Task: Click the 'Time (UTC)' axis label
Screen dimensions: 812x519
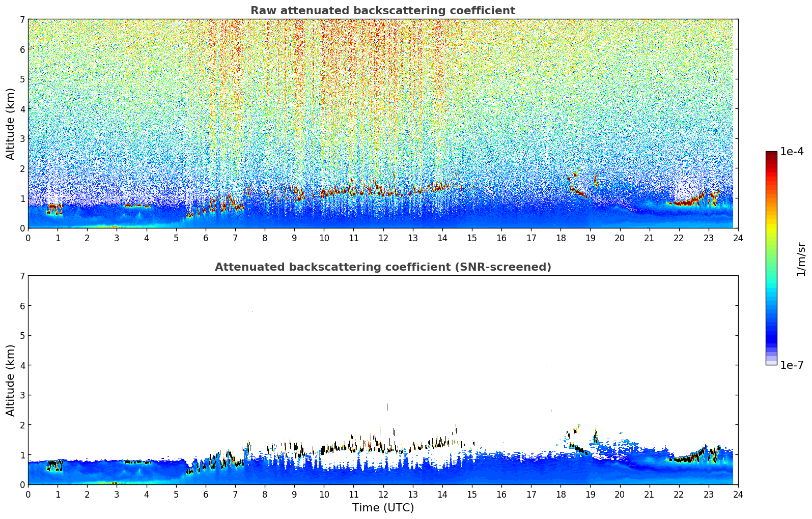Action: pyautogui.click(x=383, y=508)
